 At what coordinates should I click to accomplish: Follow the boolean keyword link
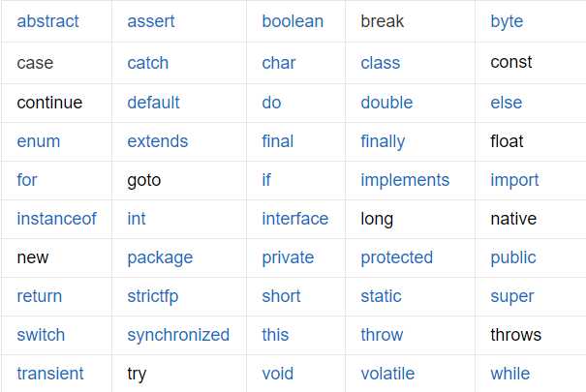293,21
